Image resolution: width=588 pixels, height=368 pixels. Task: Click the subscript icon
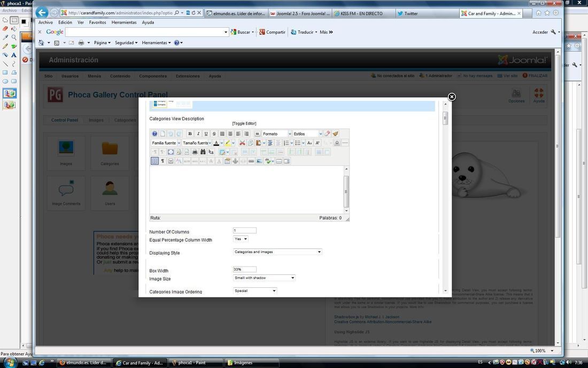click(x=310, y=143)
